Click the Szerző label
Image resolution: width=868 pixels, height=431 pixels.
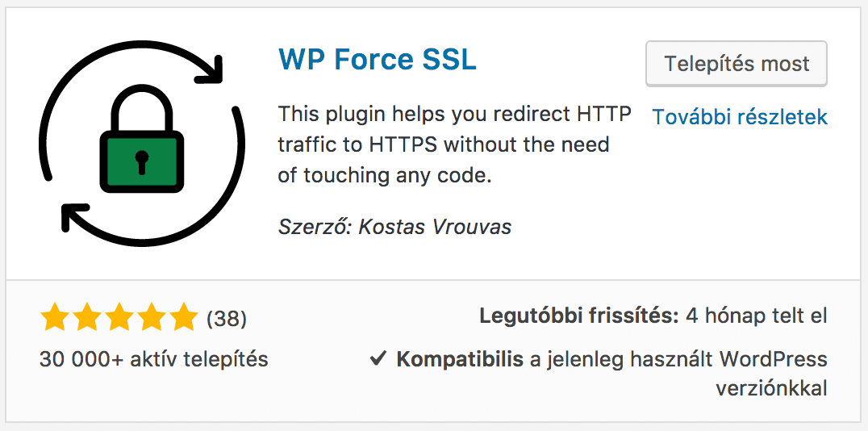tap(315, 227)
